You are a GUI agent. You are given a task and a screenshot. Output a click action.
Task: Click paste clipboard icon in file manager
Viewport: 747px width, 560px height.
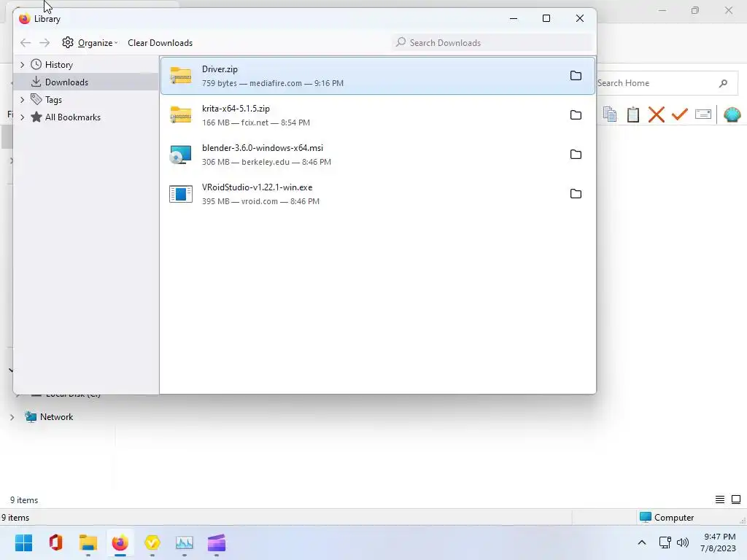coord(632,114)
